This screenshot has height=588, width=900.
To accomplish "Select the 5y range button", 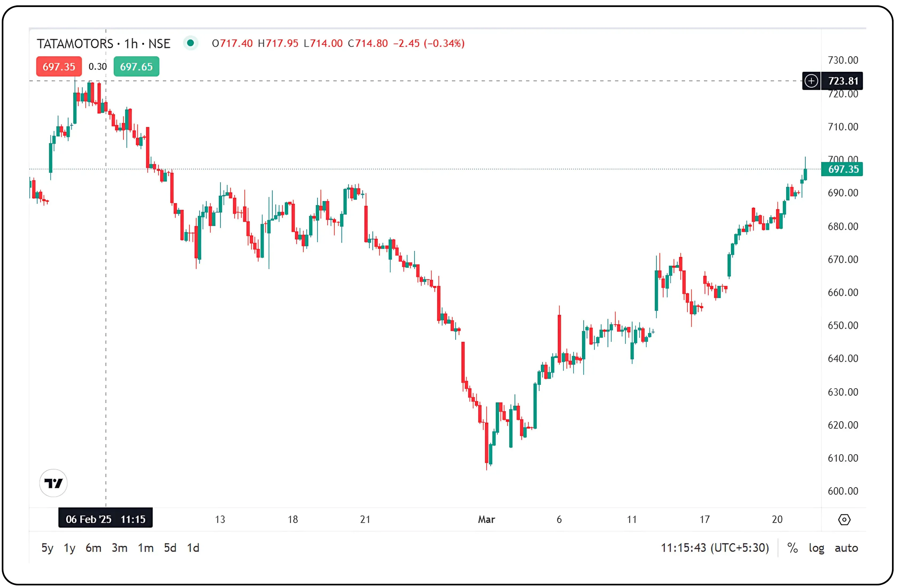I will 47,548.
